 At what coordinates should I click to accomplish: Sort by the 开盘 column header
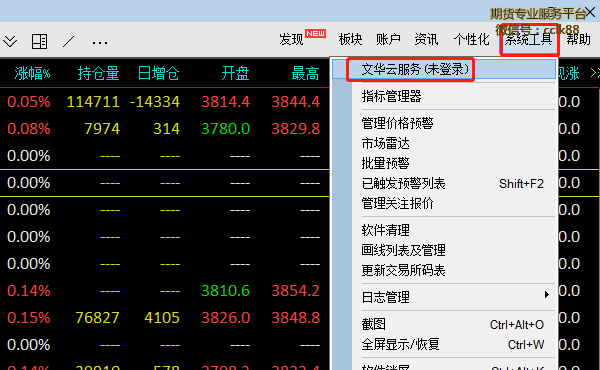point(235,73)
